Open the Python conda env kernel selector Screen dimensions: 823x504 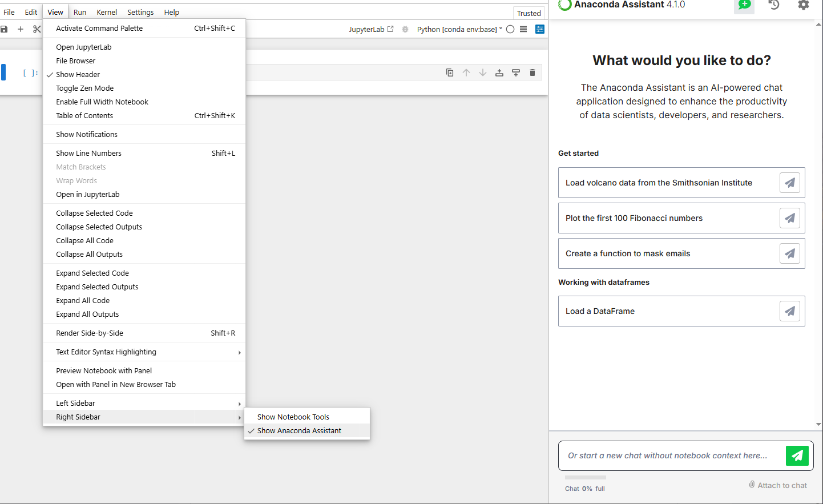click(459, 29)
